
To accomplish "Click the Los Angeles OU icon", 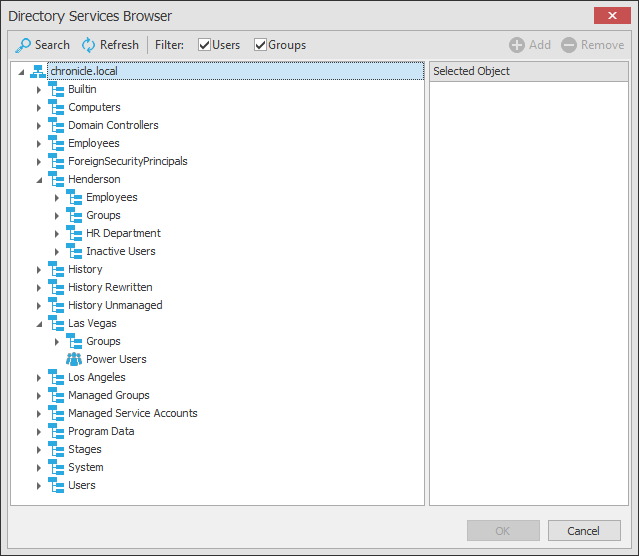I will pyautogui.click(x=56, y=377).
